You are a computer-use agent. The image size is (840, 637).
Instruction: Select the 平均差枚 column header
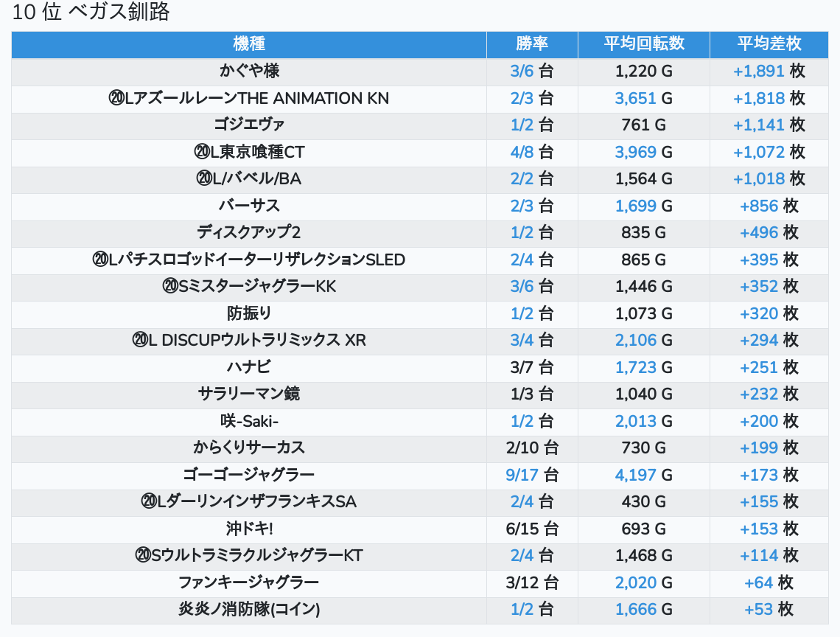pos(769,43)
